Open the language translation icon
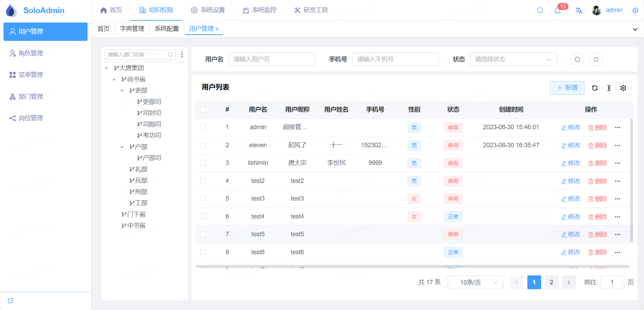Screen dimensions: 644x310 click(579, 10)
